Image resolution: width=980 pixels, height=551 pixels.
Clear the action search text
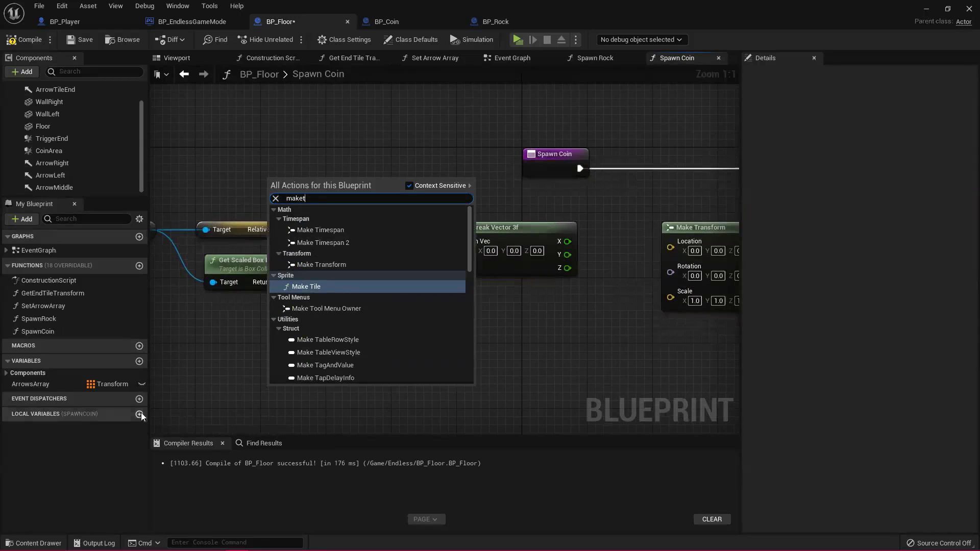[x=276, y=198]
